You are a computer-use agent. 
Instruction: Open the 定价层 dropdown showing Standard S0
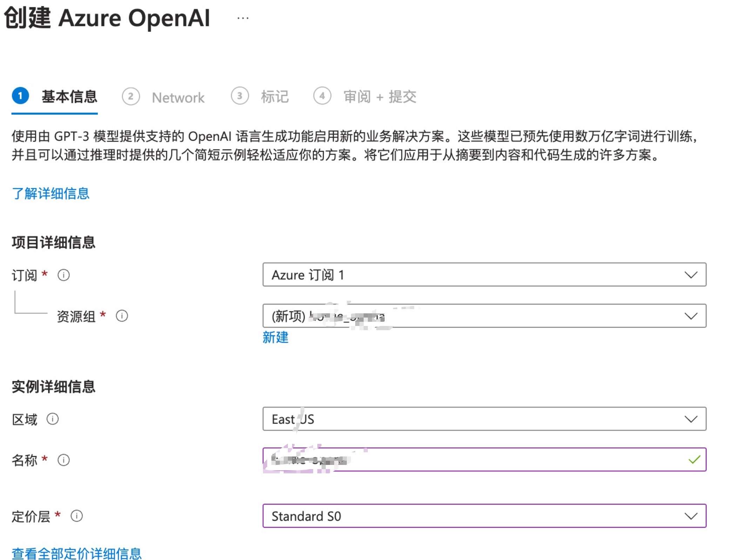[484, 516]
